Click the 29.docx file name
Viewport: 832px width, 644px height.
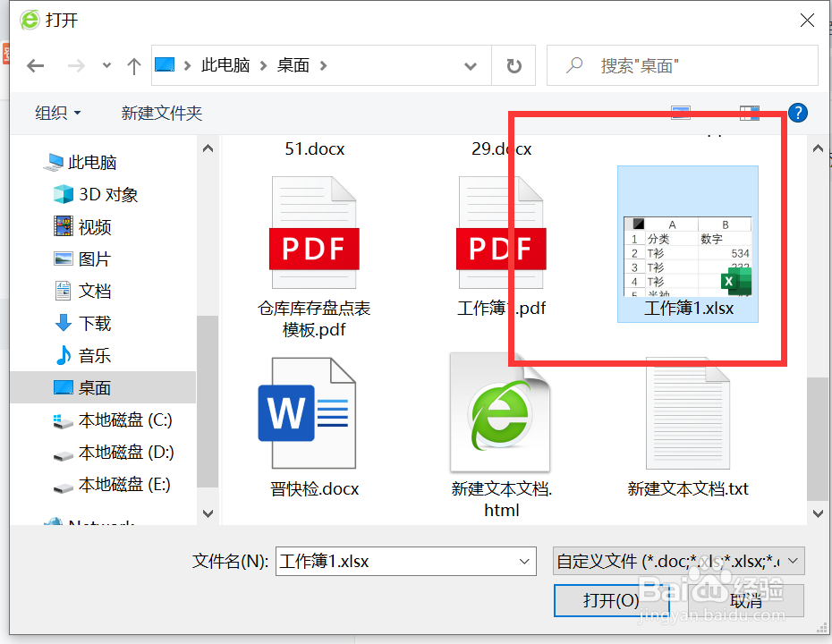pyautogui.click(x=501, y=149)
